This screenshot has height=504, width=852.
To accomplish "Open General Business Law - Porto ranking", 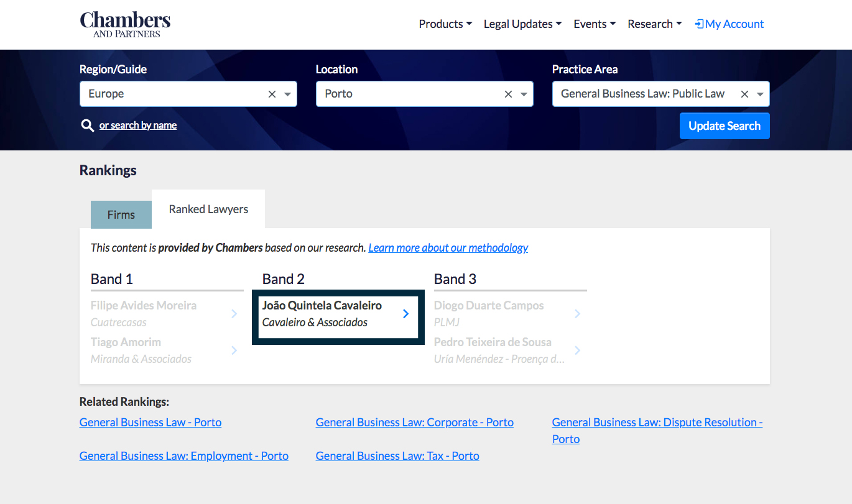I will (150, 423).
